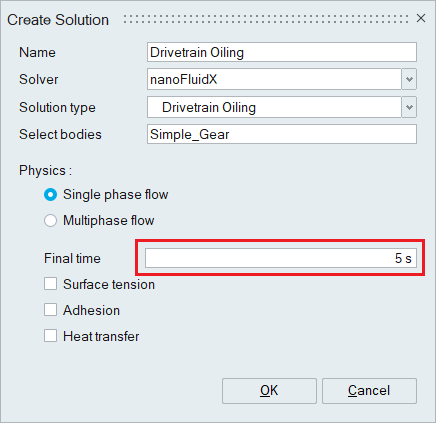The width and height of the screenshot is (436, 423).
Task: Close the Create Solution dialog
Action: click(421, 18)
